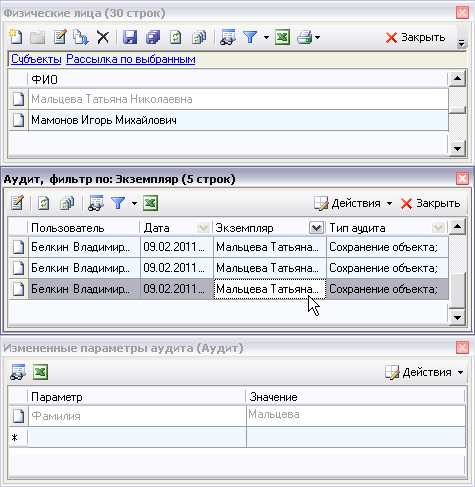475x487 pixels.
Task: Open the Субъекты link
Action: (36, 59)
